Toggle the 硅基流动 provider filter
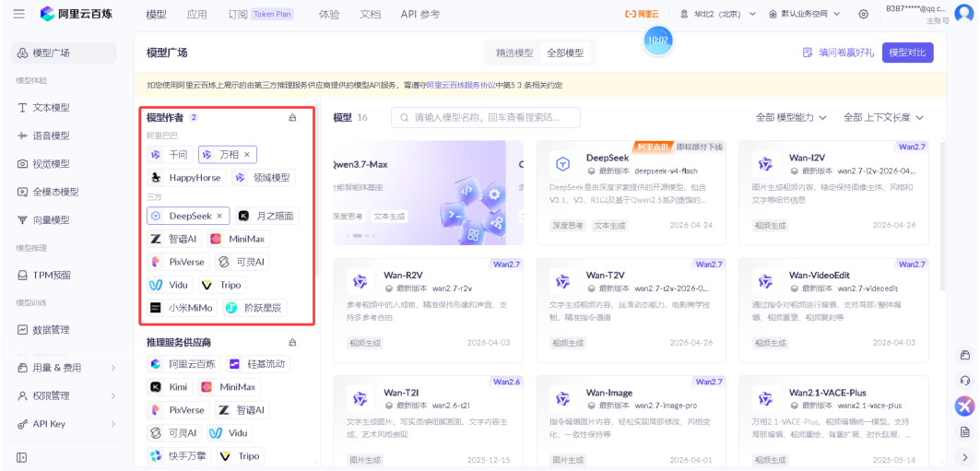Viewport: 980px width, 471px height. 258,363
